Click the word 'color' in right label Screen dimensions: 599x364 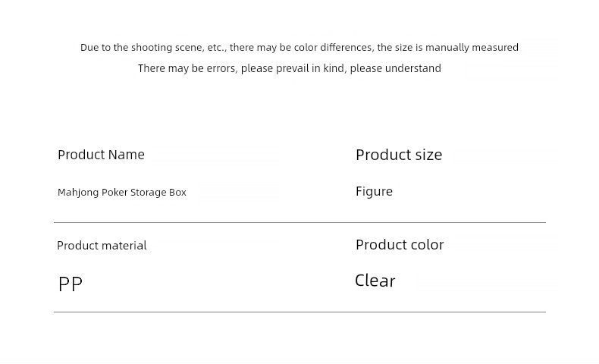coord(425,245)
